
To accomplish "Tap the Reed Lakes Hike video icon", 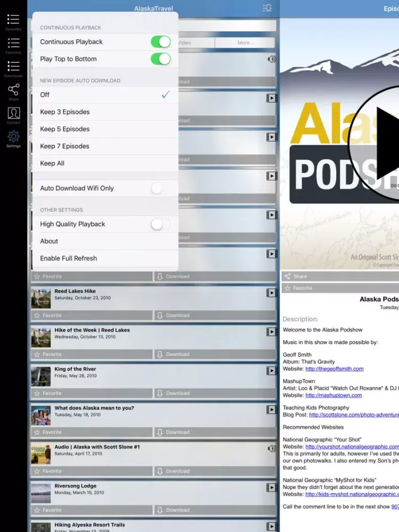I will [x=271, y=293].
